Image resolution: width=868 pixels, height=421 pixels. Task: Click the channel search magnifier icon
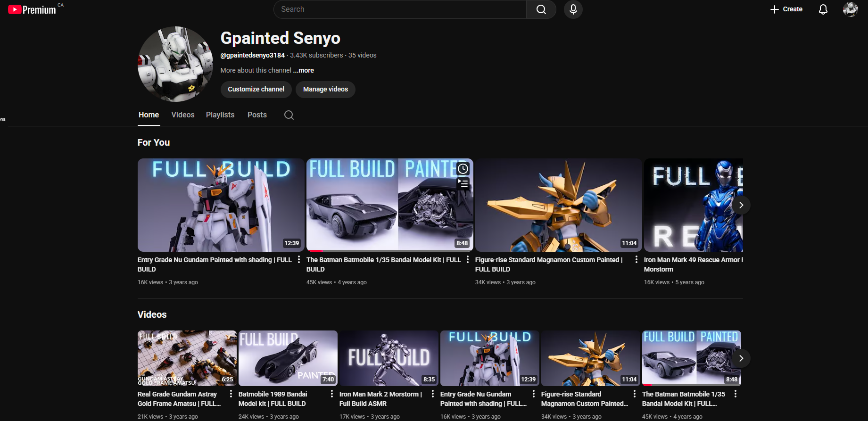pyautogui.click(x=289, y=115)
